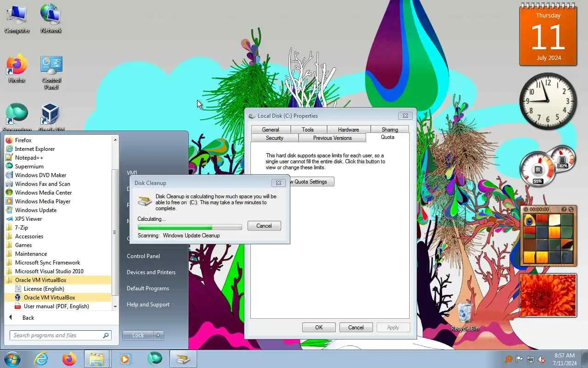Image resolution: width=588 pixels, height=368 pixels.
Task: Click the muted volume tray icon
Action: (542, 359)
